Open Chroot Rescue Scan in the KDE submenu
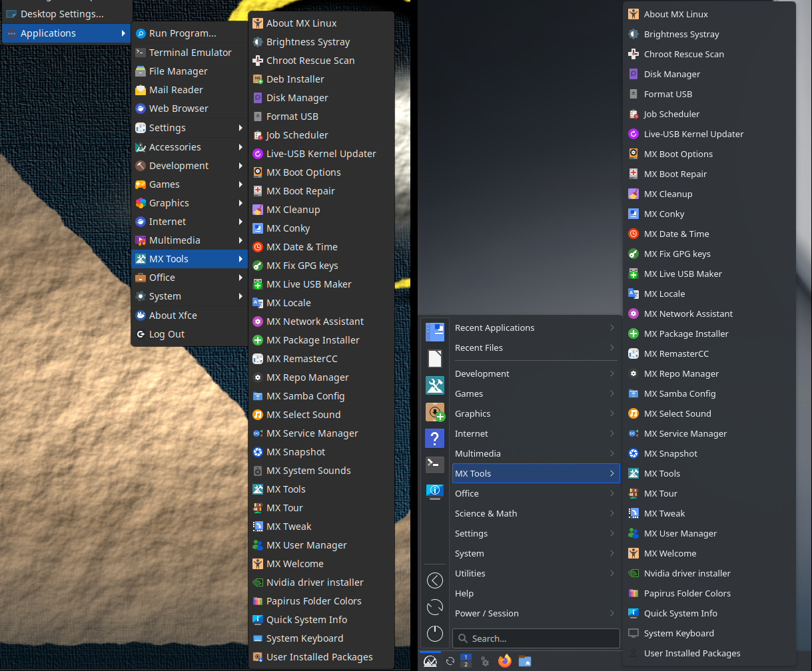This screenshot has height=671, width=812. 709,54
